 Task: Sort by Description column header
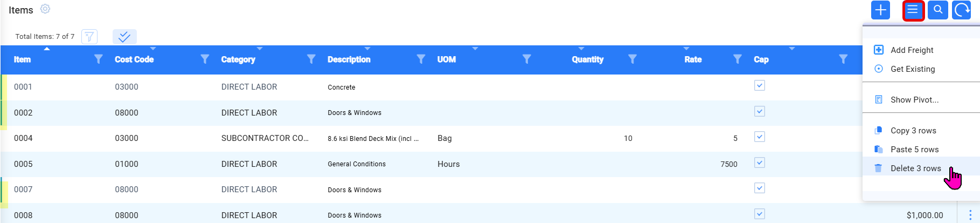coord(349,59)
